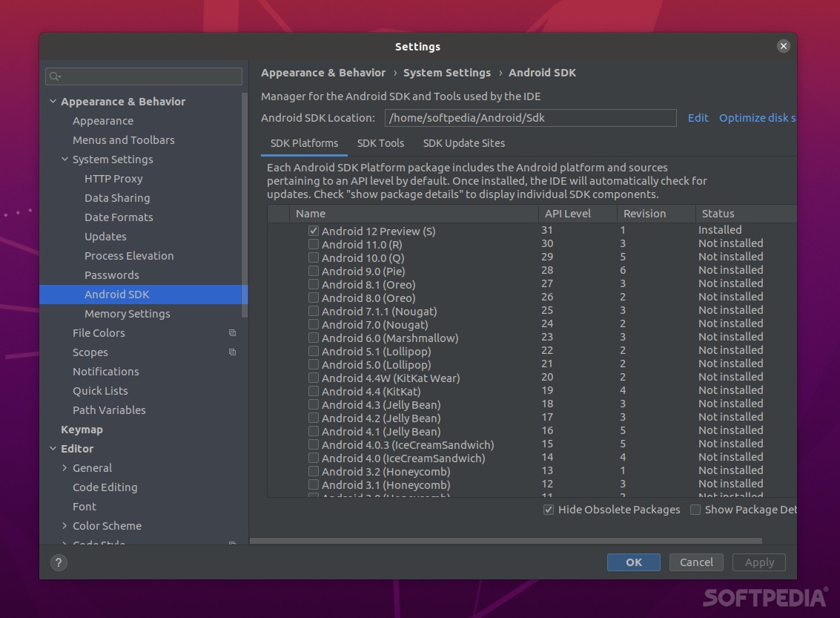This screenshot has height=618, width=840.
Task: Open Passwords settings
Action: coord(112,275)
